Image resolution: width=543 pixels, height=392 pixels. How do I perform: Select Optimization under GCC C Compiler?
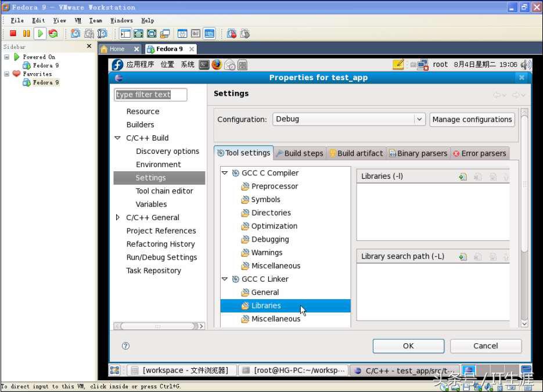click(274, 226)
